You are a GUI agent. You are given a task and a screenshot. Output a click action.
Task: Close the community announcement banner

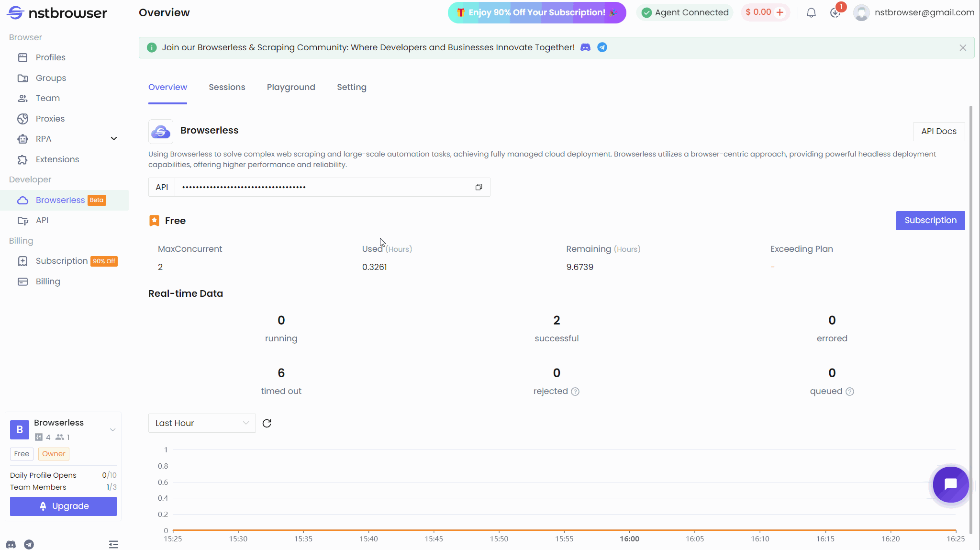click(x=963, y=48)
